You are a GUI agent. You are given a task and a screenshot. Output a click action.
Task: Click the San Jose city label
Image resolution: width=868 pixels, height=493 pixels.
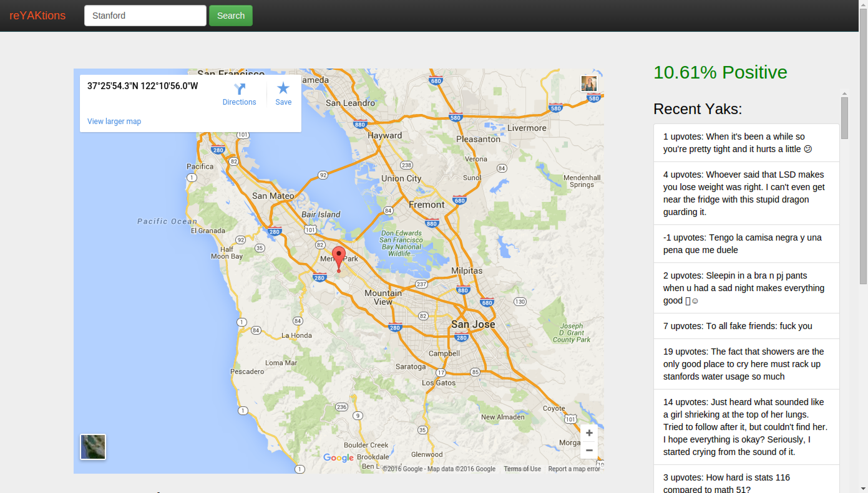[473, 324]
